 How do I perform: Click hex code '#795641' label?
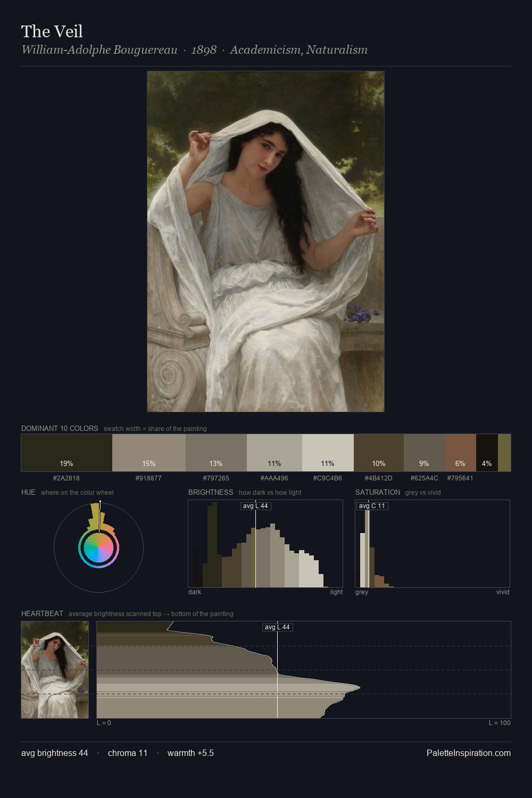point(460,478)
